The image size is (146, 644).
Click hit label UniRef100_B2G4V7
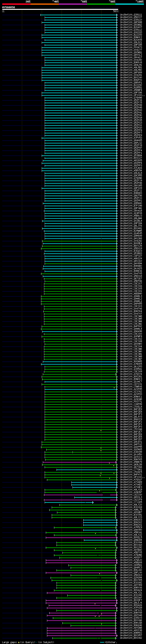[x=131, y=27]
